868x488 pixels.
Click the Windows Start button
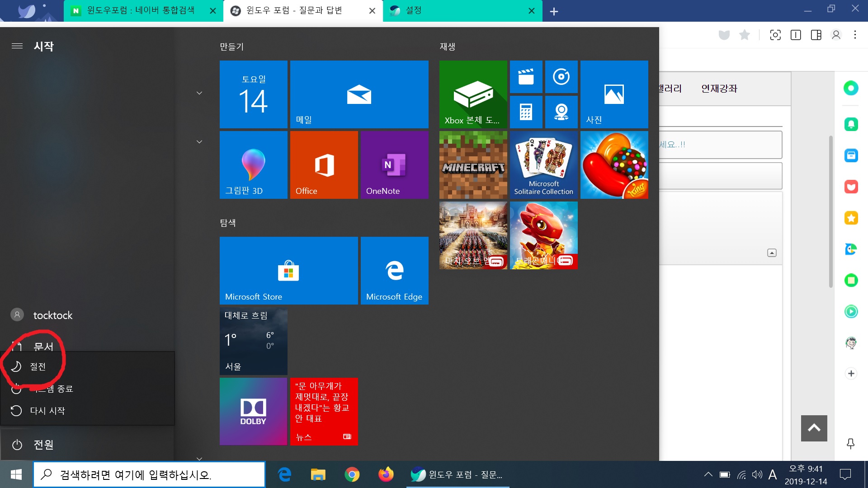[16, 474]
